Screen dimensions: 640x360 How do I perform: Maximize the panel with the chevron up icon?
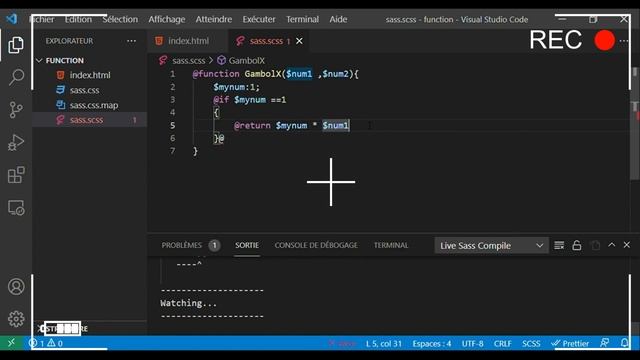coord(611,245)
